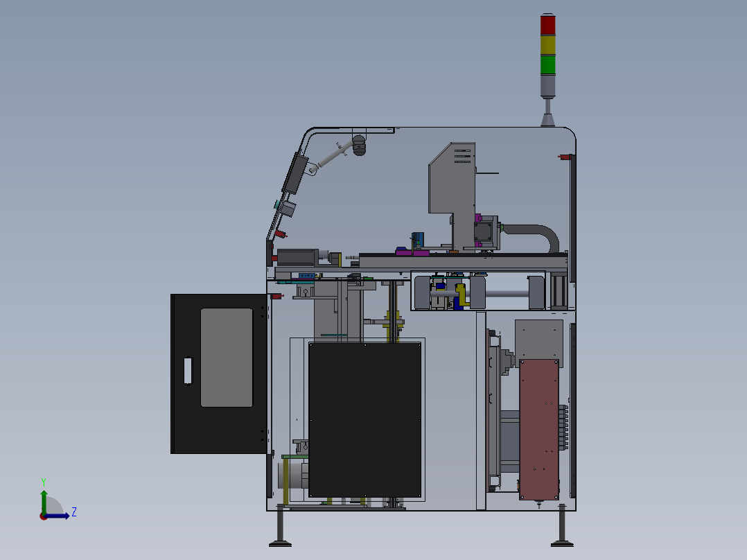Click the red light on signal tower
This screenshot has width=747, height=560.
pos(548,25)
